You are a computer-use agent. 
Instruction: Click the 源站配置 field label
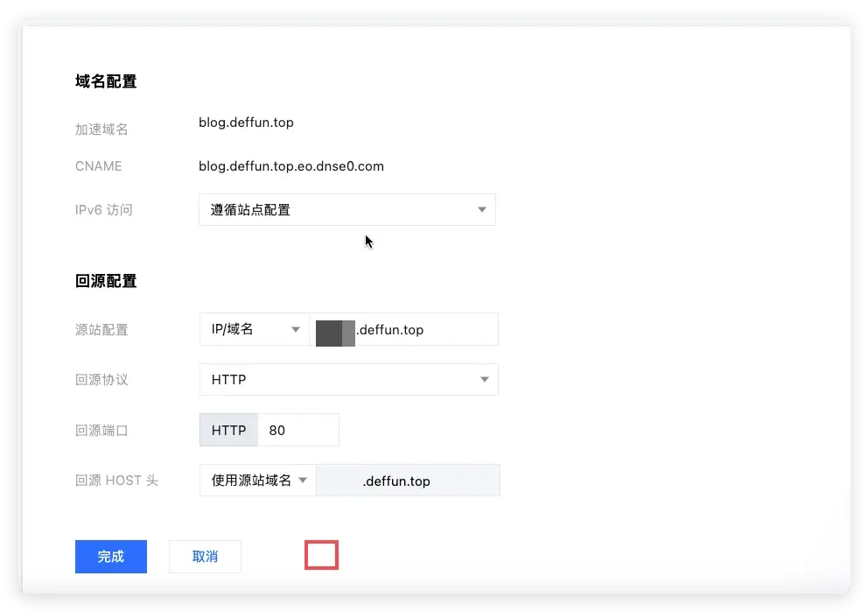pos(101,330)
